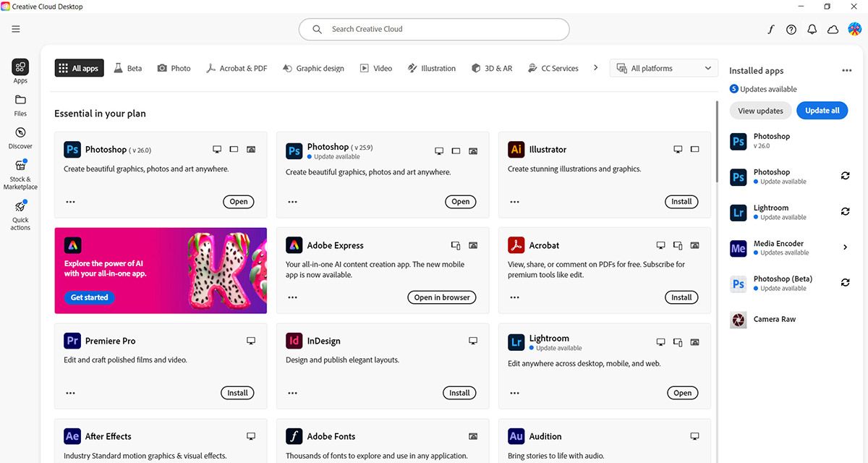Install Acrobat
The height and width of the screenshot is (463, 868).
click(681, 297)
